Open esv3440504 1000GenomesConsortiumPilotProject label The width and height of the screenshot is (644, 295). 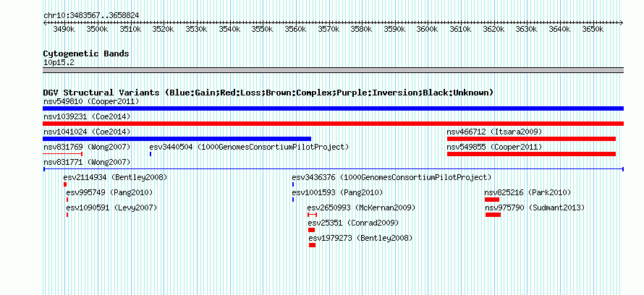tap(249, 147)
